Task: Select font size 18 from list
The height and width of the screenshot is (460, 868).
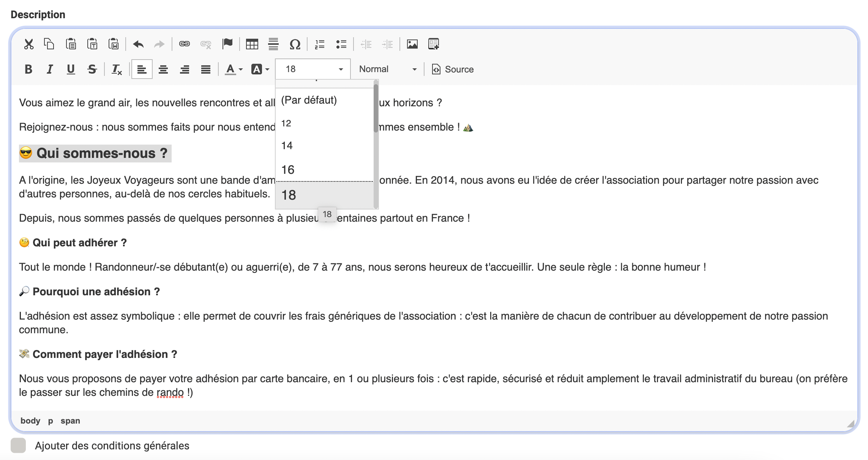Action: point(325,195)
